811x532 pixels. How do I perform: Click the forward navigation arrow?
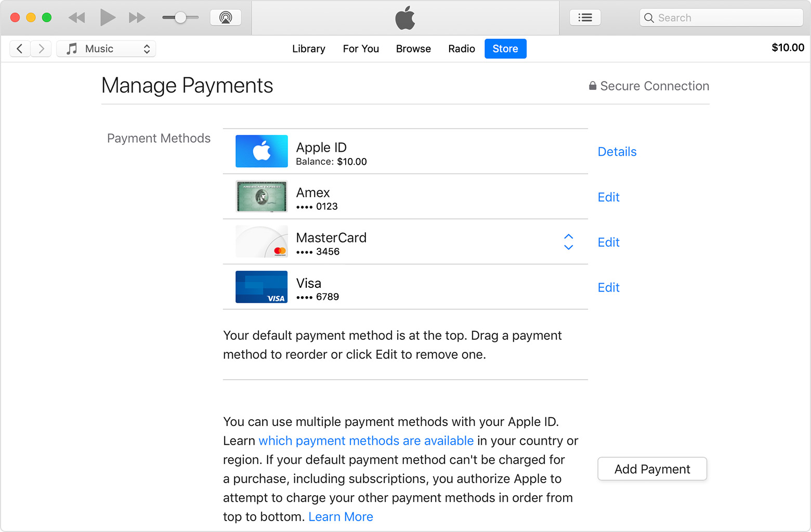click(41, 48)
